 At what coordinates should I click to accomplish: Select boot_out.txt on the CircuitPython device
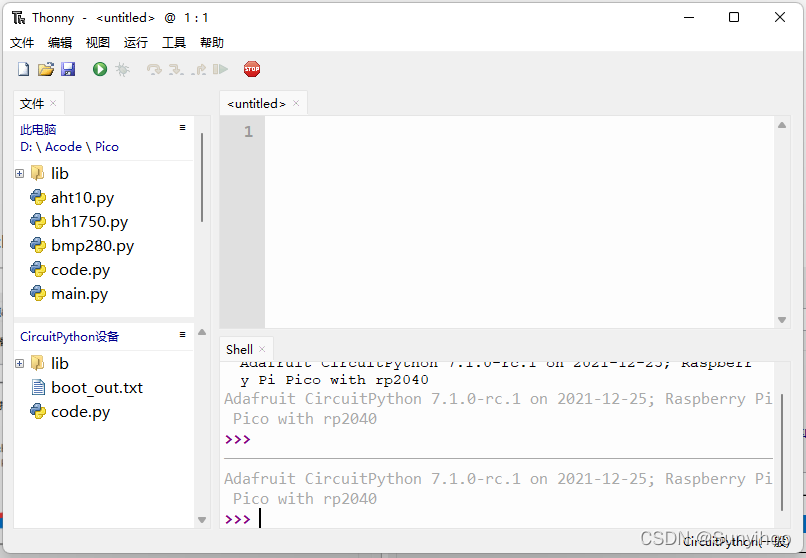97,388
